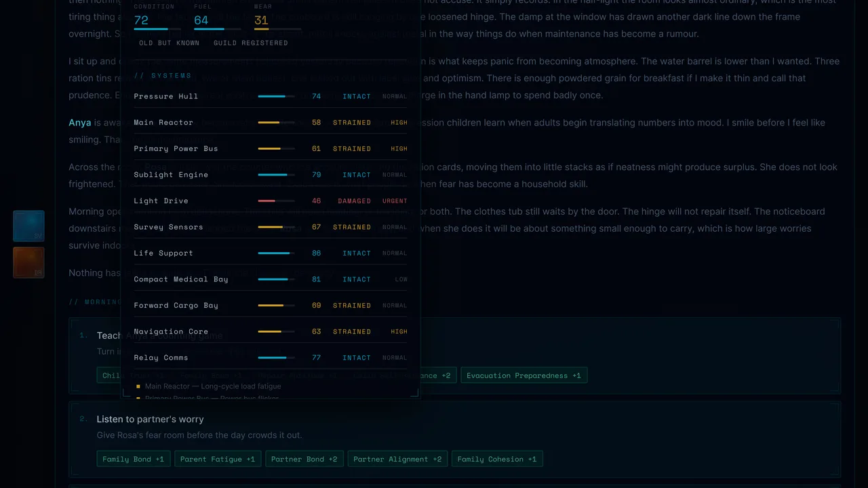Click the URGENT priority on Light Drive

pyautogui.click(x=395, y=201)
